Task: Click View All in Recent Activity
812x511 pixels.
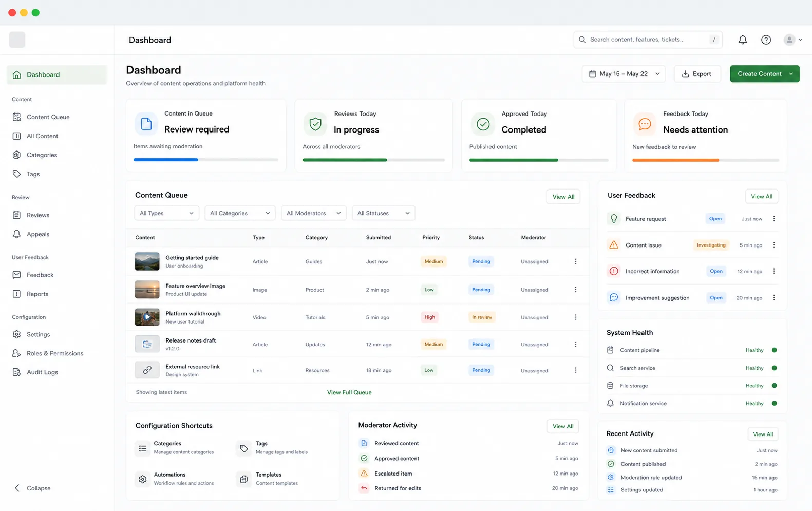Action: point(763,434)
